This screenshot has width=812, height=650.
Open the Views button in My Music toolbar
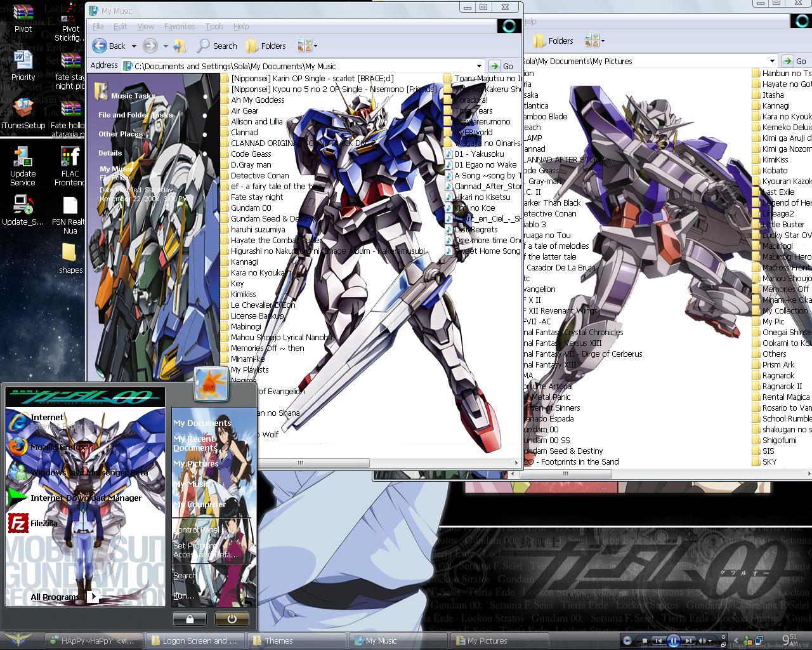(304, 45)
